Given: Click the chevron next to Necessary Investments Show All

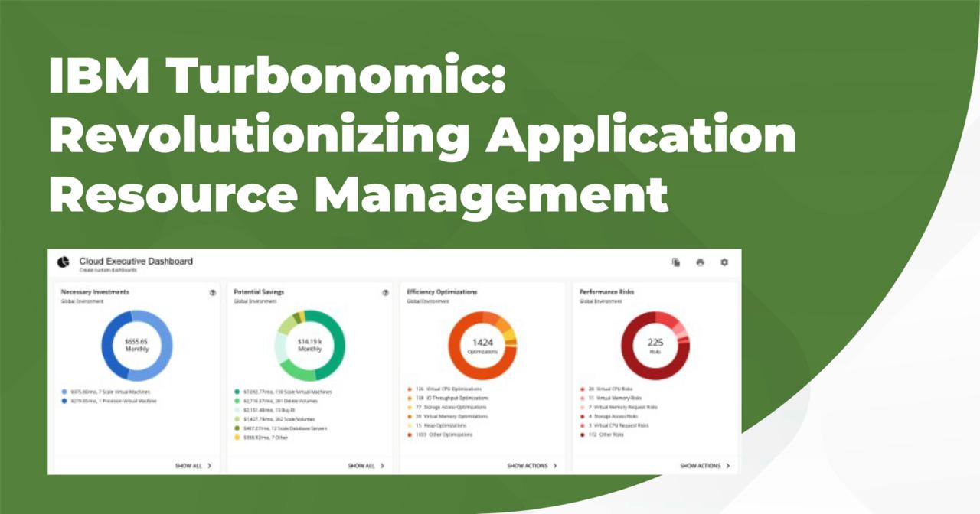Looking at the screenshot, I should pos(209,465).
